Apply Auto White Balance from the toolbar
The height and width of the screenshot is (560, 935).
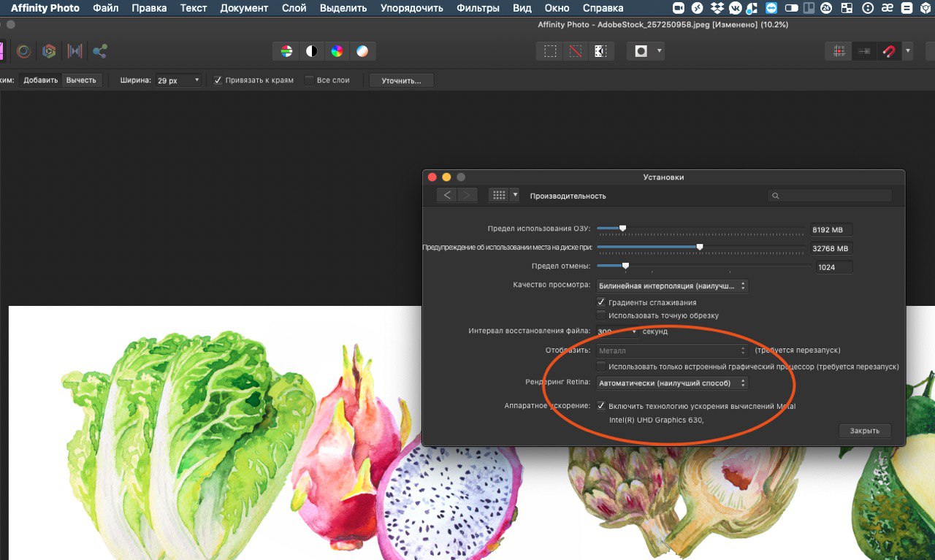pos(362,51)
